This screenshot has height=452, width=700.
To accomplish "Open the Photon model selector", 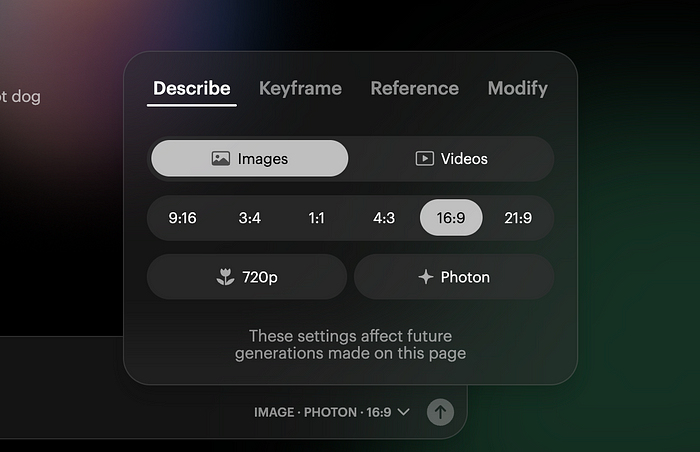I will coord(454,277).
